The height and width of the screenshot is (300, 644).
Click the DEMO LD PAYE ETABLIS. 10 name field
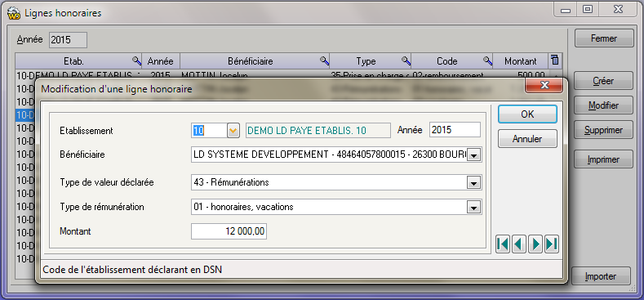tap(318, 131)
